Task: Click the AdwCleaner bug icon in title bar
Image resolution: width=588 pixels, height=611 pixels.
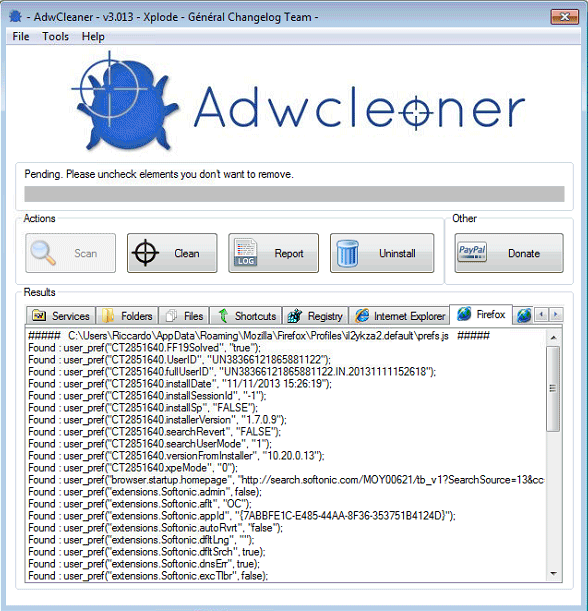Action: [15, 17]
